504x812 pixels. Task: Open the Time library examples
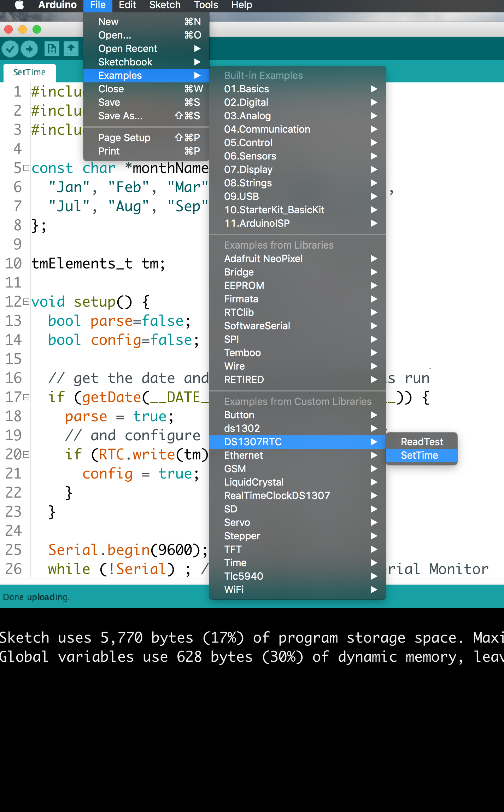[298, 563]
